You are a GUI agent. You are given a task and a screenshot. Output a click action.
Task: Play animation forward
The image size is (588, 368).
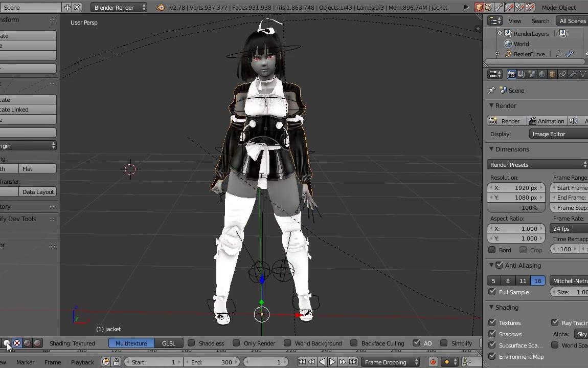click(x=332, y=362)
